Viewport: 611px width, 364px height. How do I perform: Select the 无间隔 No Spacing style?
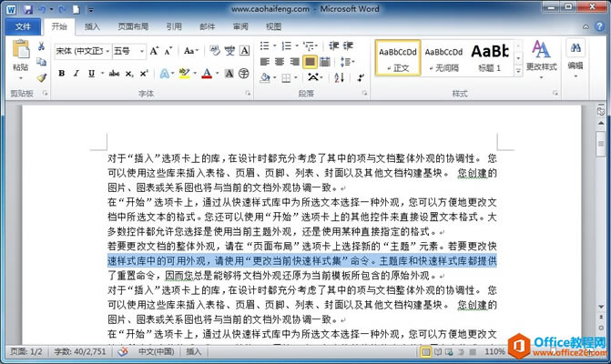[x=443, y=57]
